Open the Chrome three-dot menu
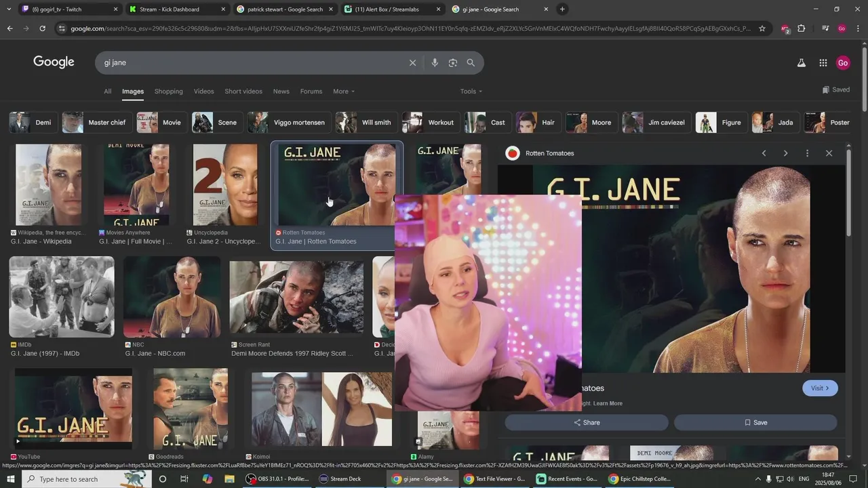868x488 pixels. pos(858,28)
